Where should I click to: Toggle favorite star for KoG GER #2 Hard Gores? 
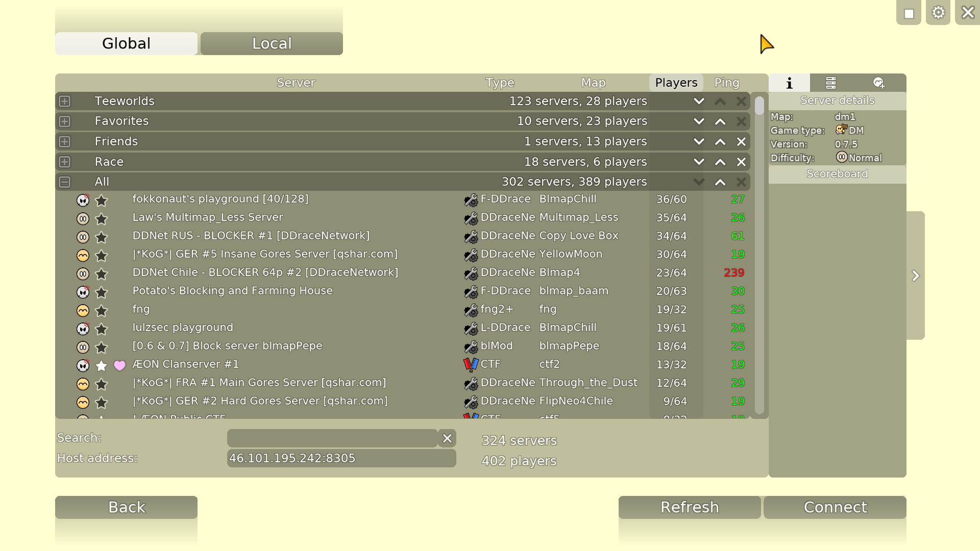click(102, 402)
